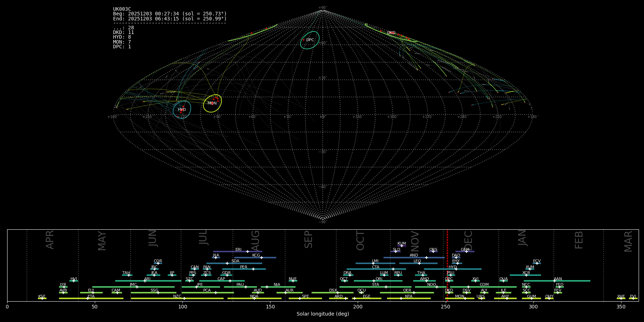Click the GEM peak marker in timeline
This screenshot has width=644, height=322.
(x=466, y=252)
